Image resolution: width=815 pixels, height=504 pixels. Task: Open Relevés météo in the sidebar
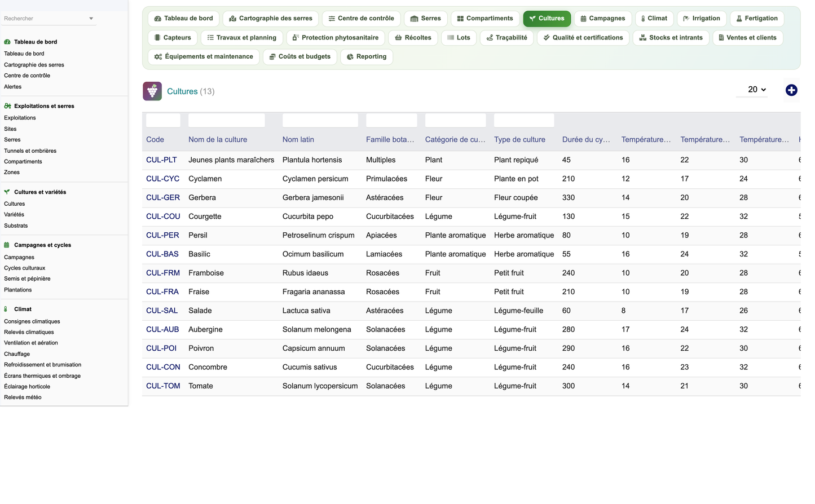pyautogui.click(x=23, y=397)
